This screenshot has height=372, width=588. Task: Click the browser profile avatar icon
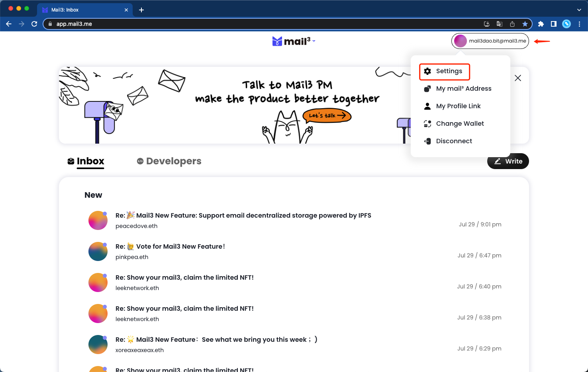[x=566, y=24]
